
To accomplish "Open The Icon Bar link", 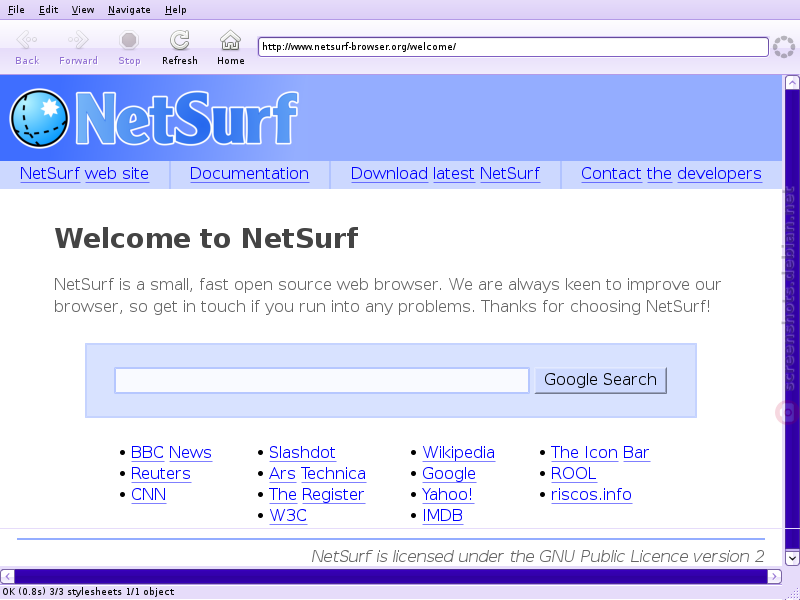I will click(600, 453).
